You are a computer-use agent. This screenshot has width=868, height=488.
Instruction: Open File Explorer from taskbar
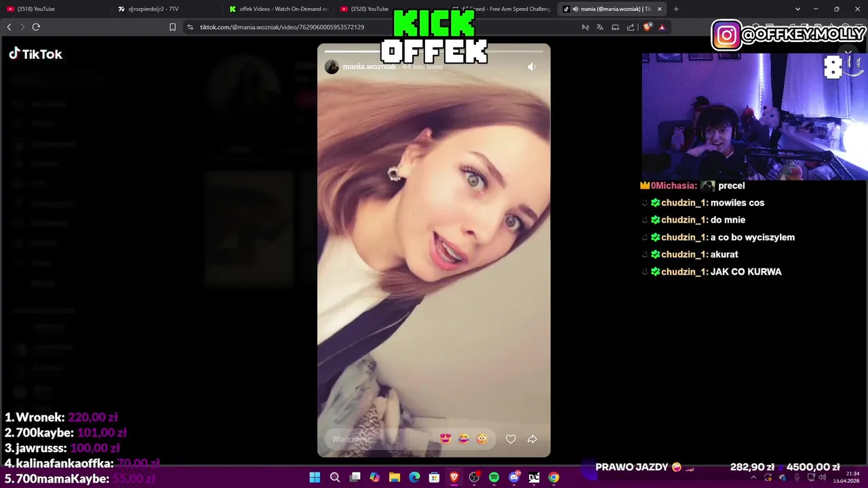pos(395,478)
